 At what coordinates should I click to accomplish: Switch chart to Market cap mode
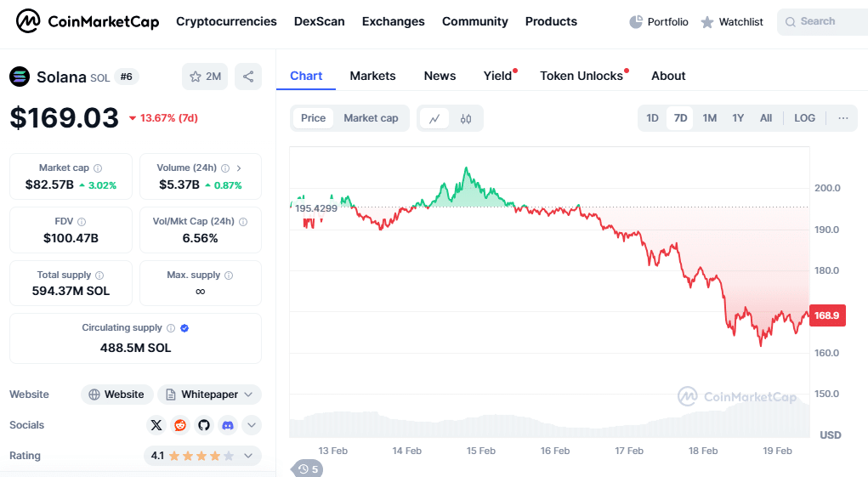[x=371, y=118]
